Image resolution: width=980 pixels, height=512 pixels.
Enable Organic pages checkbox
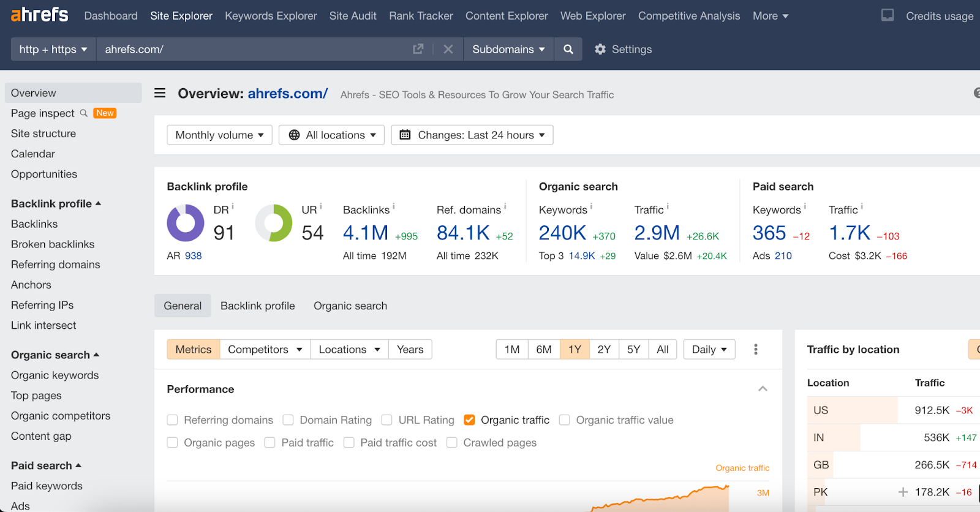pos(173,443)
